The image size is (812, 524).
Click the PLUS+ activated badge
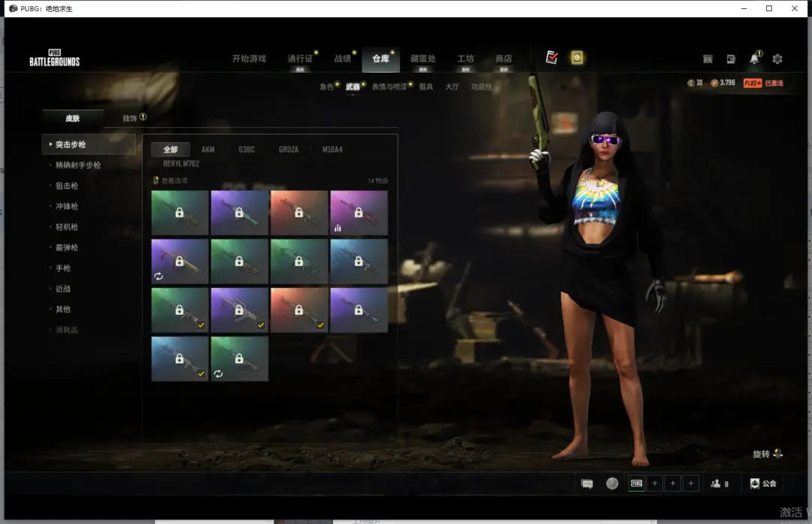tap(763, 83)
